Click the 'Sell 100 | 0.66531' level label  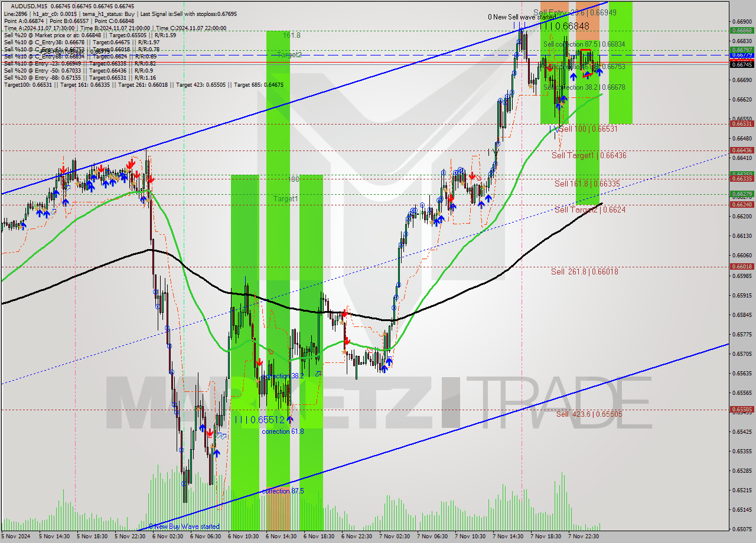click(x=588, y=129)
